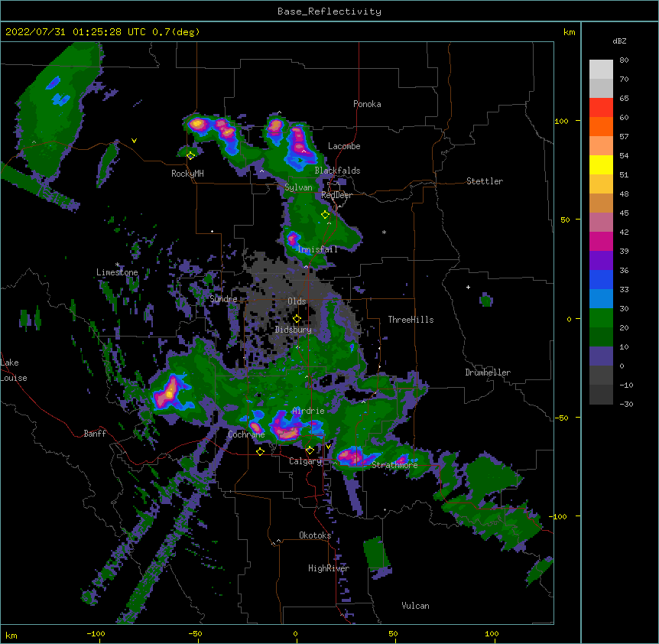Click the 54 dBZ yellow legend swatch
Screen dimensions: 659x644
[601, 164]
